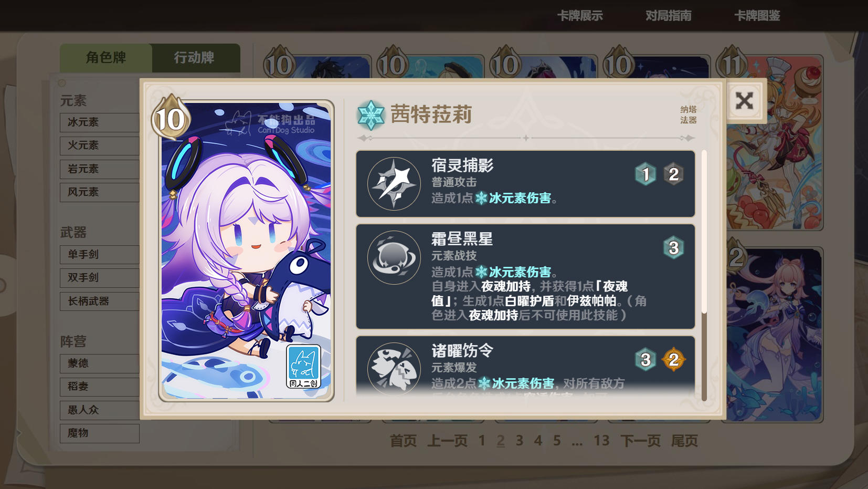868x489 pixels.
Task: Jump to page 3 in pagination
Action: point(519,441)
